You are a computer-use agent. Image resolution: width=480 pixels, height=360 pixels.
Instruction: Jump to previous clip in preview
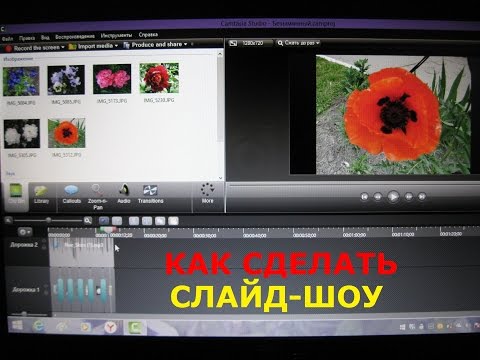tap(364, 197)
